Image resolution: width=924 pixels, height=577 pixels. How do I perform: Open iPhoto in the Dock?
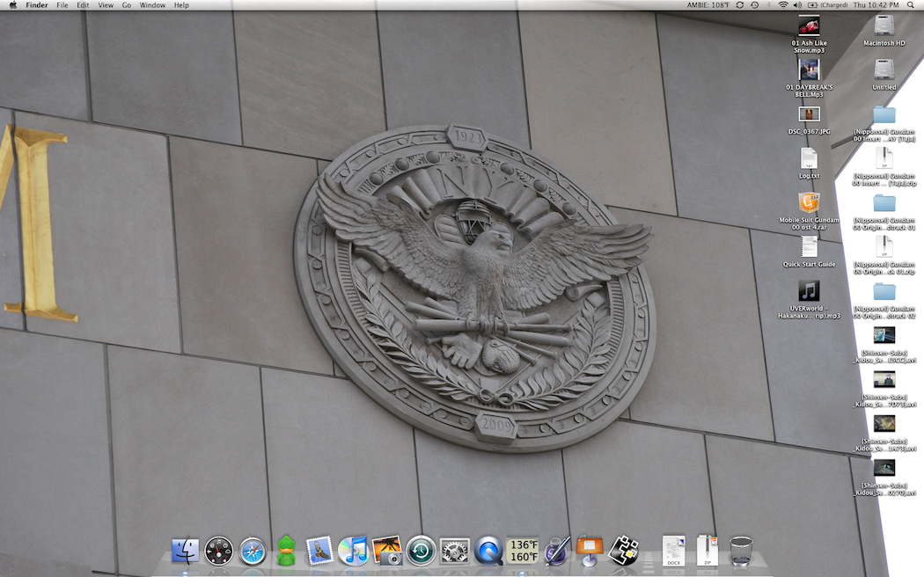pos(387,551)
